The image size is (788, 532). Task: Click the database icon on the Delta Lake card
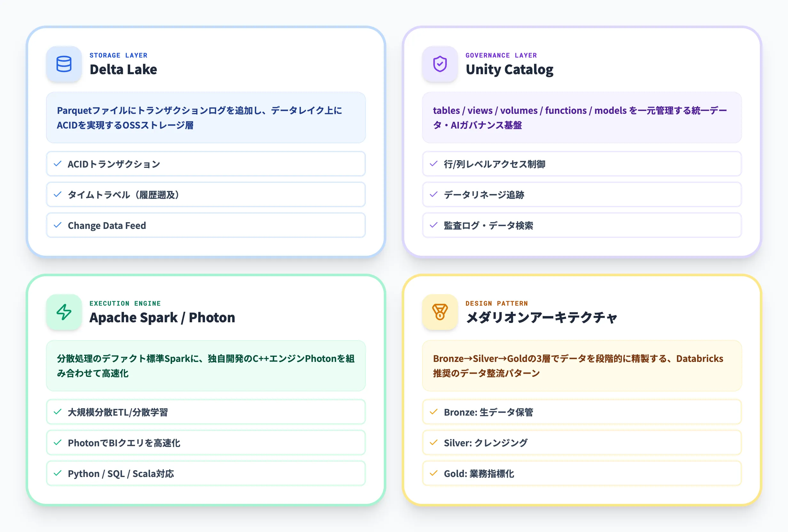[64, 65]
